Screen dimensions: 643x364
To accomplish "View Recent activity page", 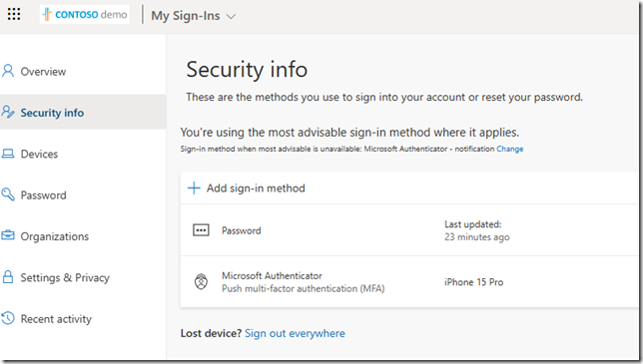I will 56,319.
